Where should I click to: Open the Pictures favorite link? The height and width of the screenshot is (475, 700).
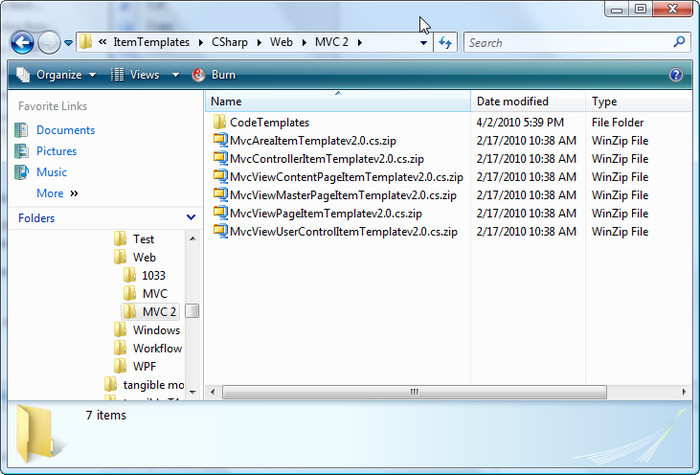pyautogui.click(x=57, y=151)
